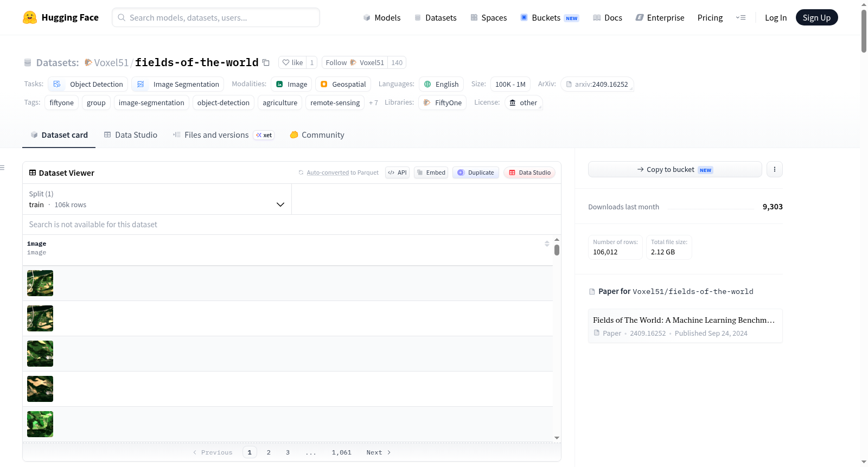
Task: Open the Dataset card tab
Action: pyautogui.click(x=59, y=135)
